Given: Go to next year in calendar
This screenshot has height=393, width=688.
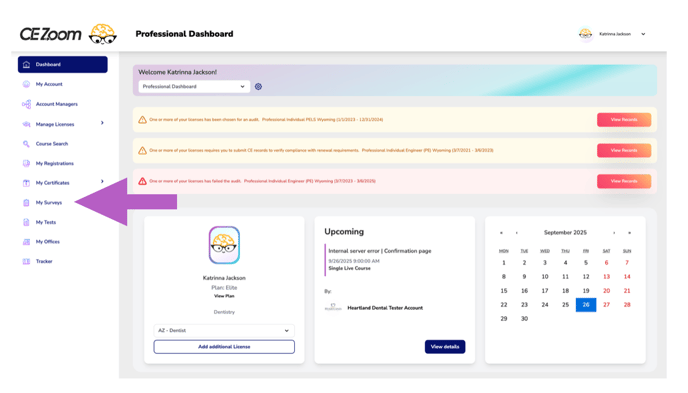Looking at the screenshot, I should click(x=629, y=233).
